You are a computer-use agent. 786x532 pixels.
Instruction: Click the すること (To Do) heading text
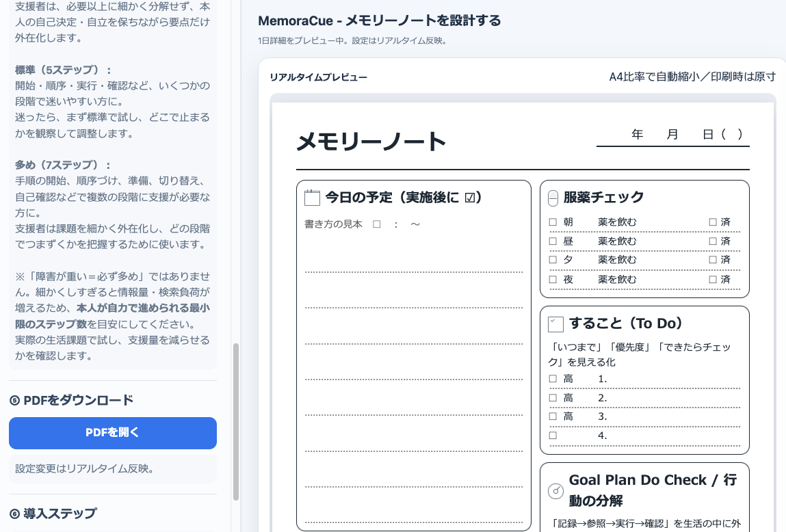click(x=626, y=323)
